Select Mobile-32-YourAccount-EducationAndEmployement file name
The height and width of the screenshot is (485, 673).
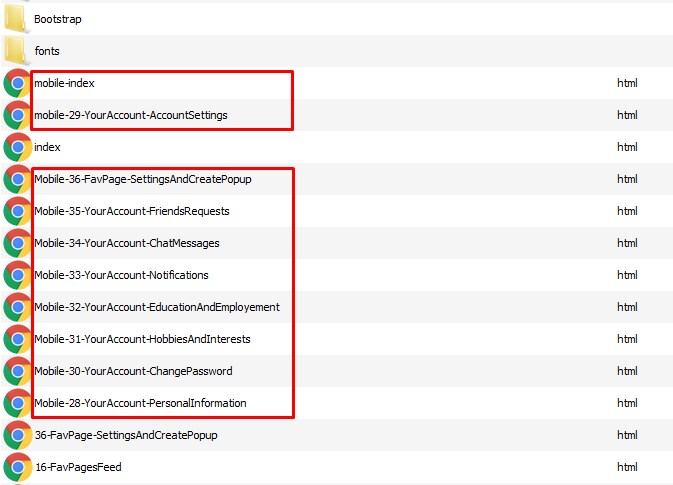pos(156,307)
